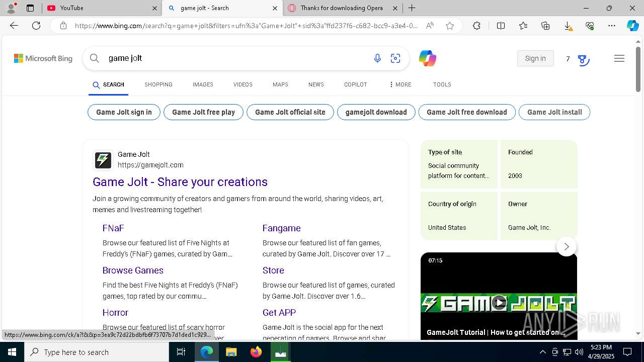Click the Microsoft Bing logo
Viewport: 644px width, 362px height.
click(43, 58)
